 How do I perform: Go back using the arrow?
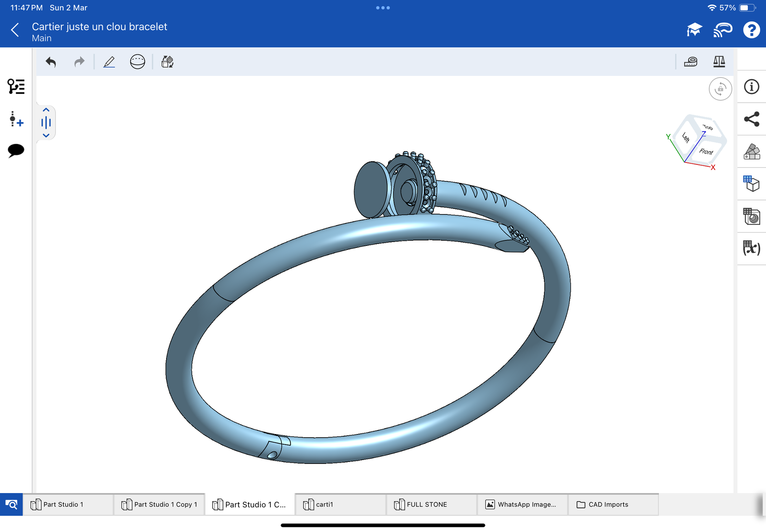coord(15,30)
